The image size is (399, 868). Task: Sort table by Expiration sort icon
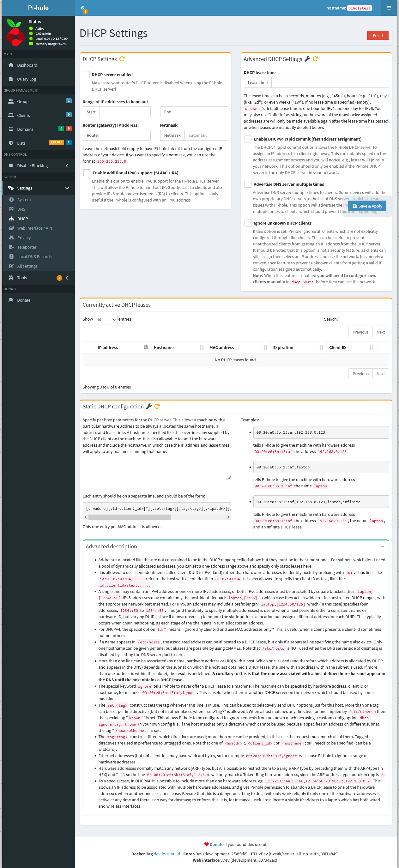[x=322, y=347]
